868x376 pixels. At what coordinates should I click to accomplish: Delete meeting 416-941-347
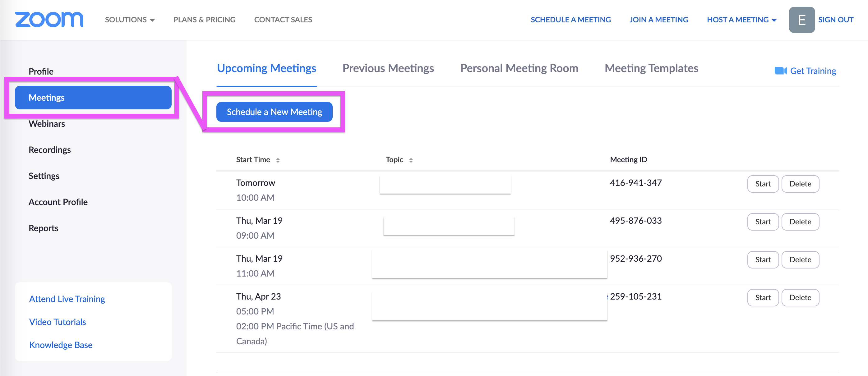pyautogui.click(x=800, y=184)
